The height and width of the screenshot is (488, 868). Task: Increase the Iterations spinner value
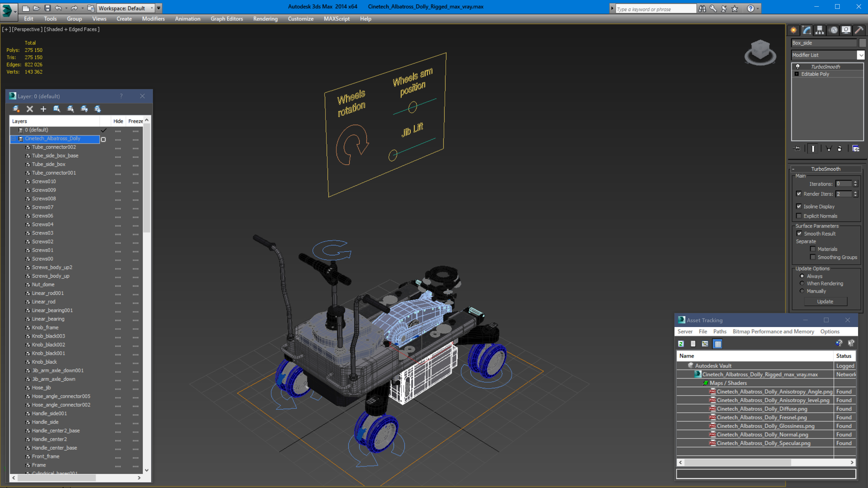pyautogui.click(x=855, y=182)
